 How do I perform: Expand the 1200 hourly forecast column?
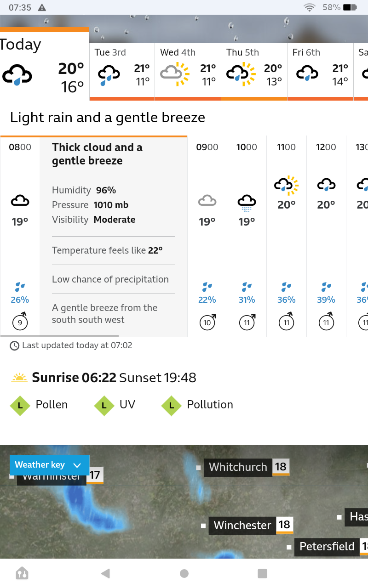tap(326, 236)
